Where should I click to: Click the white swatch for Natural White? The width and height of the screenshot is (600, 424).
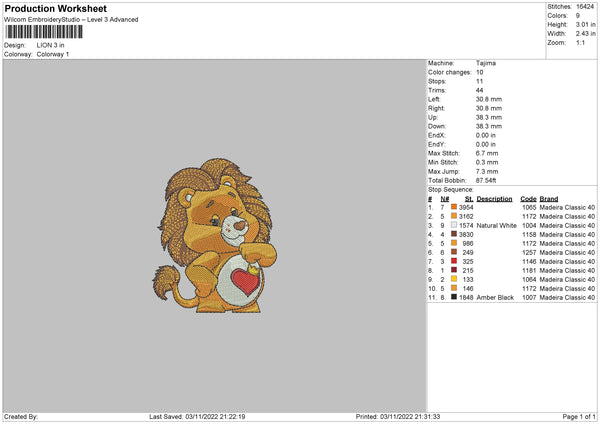[x=454, y=225]
